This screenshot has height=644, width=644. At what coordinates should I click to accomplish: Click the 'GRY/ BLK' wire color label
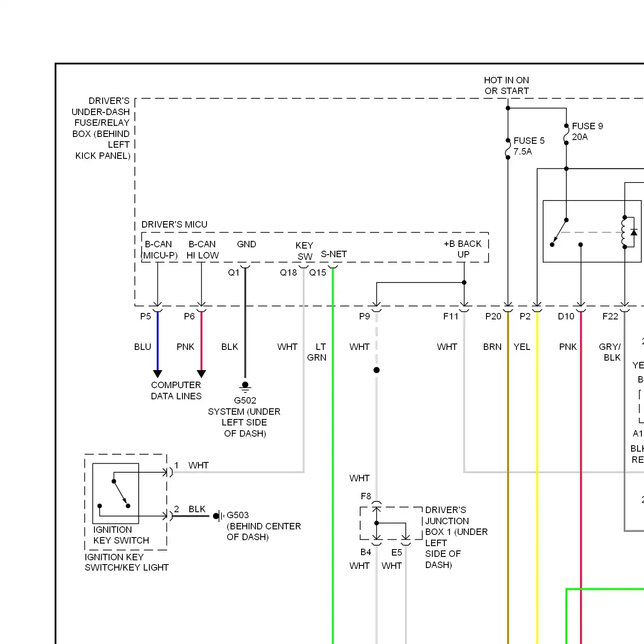[x=610, y=352]
